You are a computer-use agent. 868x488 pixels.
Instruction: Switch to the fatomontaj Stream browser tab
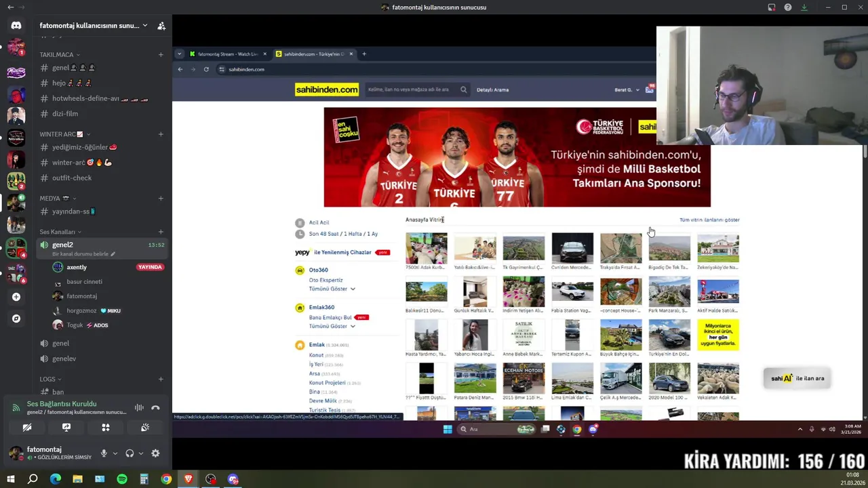pos(227,54)
